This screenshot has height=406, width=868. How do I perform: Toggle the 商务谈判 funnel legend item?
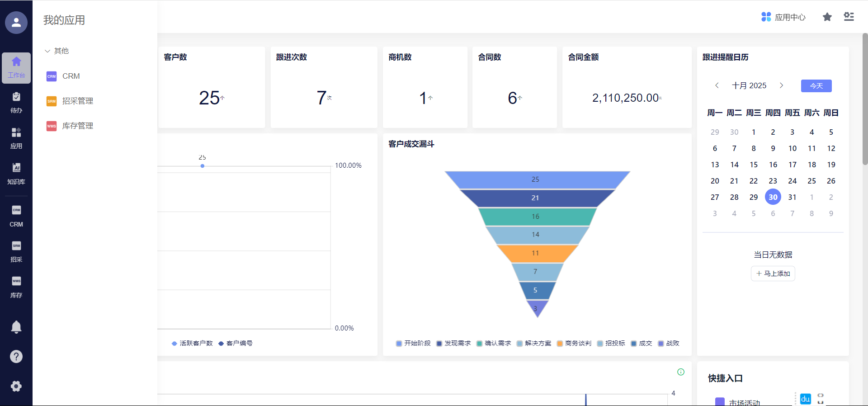(574, 344)
